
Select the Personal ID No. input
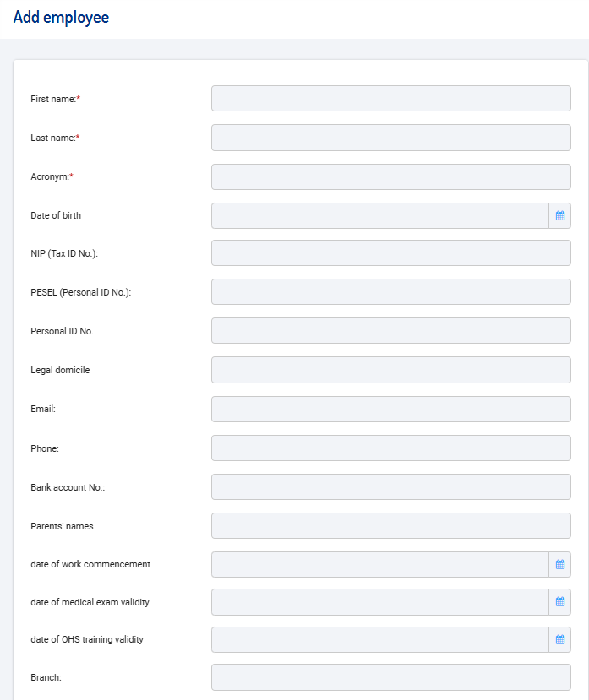click(x=391, y=330)
